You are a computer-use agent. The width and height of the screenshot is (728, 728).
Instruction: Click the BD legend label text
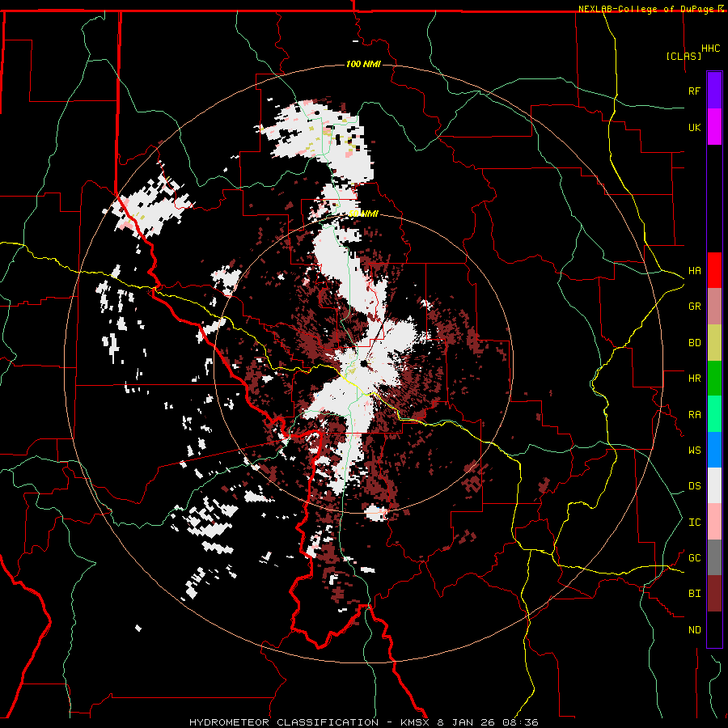[x=694, y=343]
